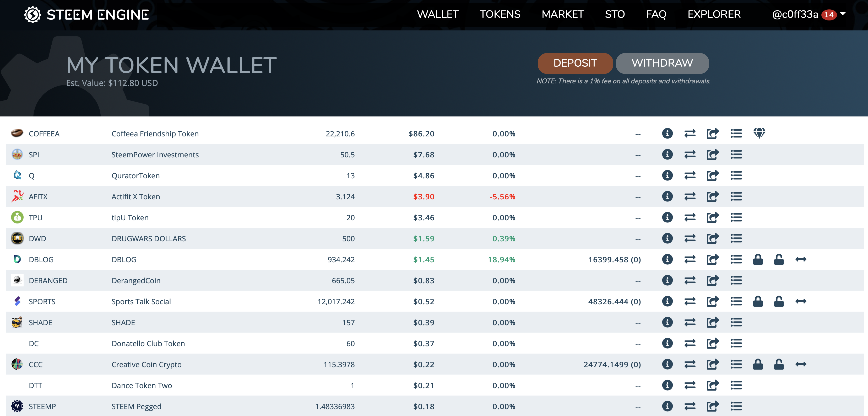Screen dimensions: 868x416
Task: Show info for STEEMP token
Action: point(667,406)
